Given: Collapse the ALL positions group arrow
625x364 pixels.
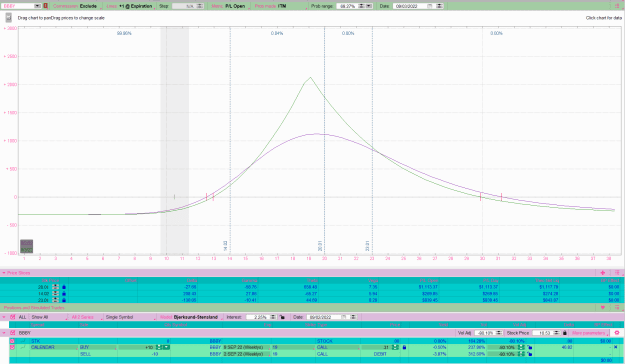Looking at the screenshot, I should (x=4, y=317).
